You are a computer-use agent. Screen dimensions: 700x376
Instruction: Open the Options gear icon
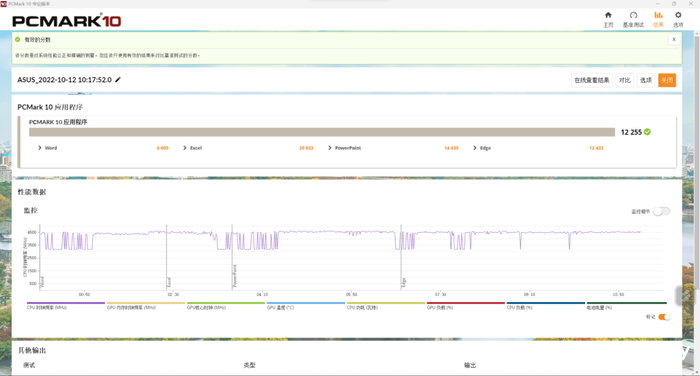pyautogui.click(x=678, y=15)
